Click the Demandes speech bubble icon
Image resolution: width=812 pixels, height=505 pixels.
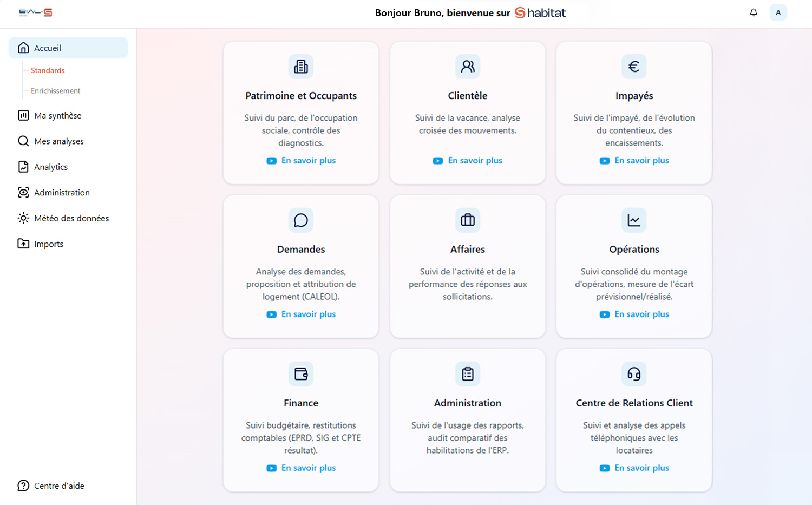[x=301, y=220]
